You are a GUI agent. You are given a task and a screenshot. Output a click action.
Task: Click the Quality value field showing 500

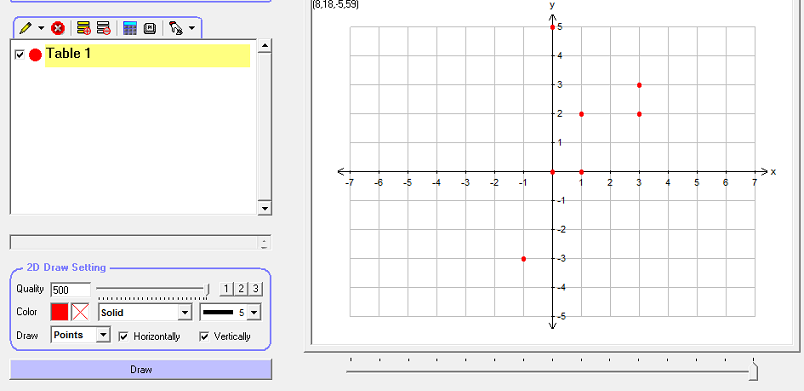[71, 290]
